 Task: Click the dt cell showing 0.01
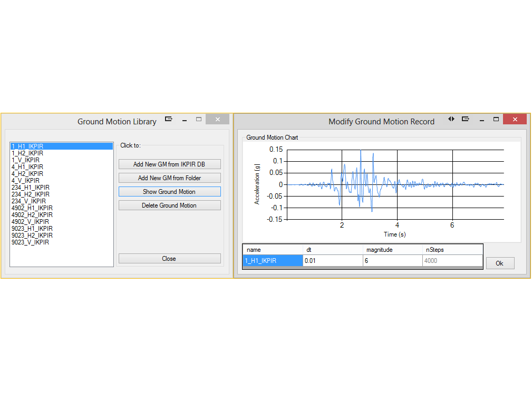[x=332, y=261]
